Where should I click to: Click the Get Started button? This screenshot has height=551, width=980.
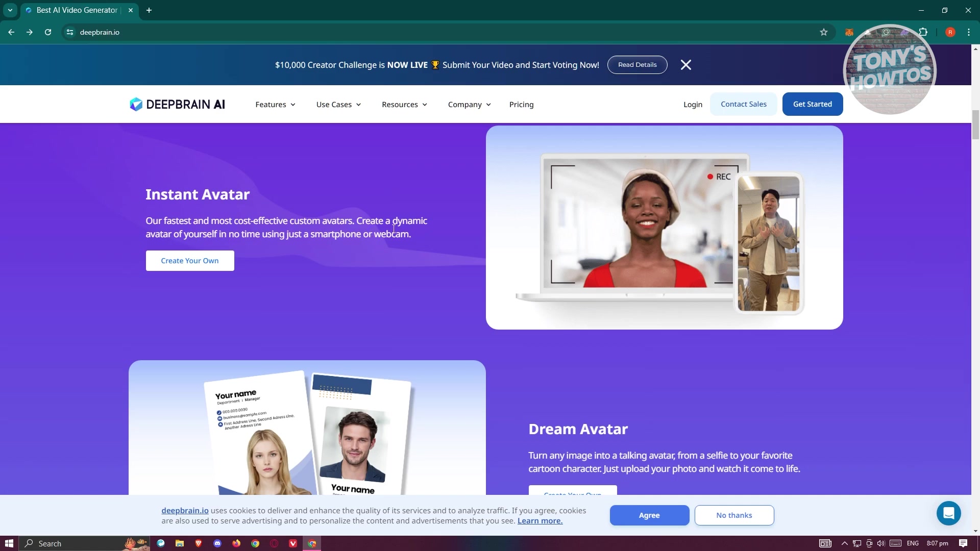[812, 104]
